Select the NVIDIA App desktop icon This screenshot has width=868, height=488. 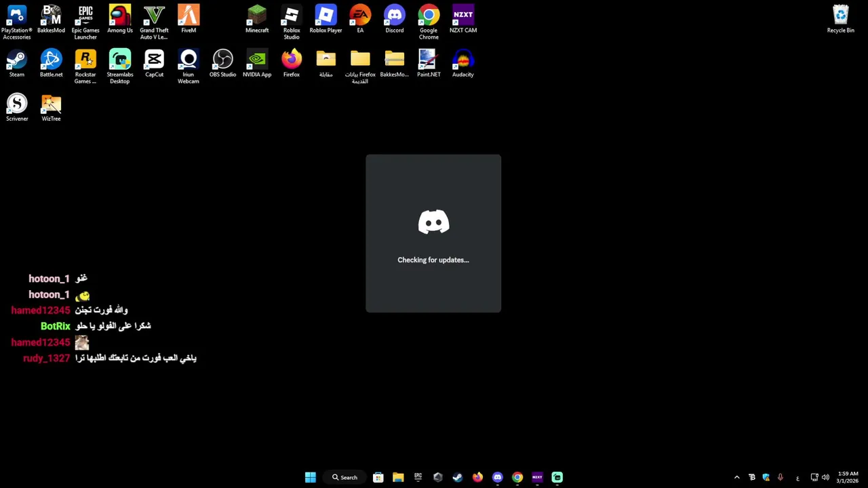pos(257,63)
